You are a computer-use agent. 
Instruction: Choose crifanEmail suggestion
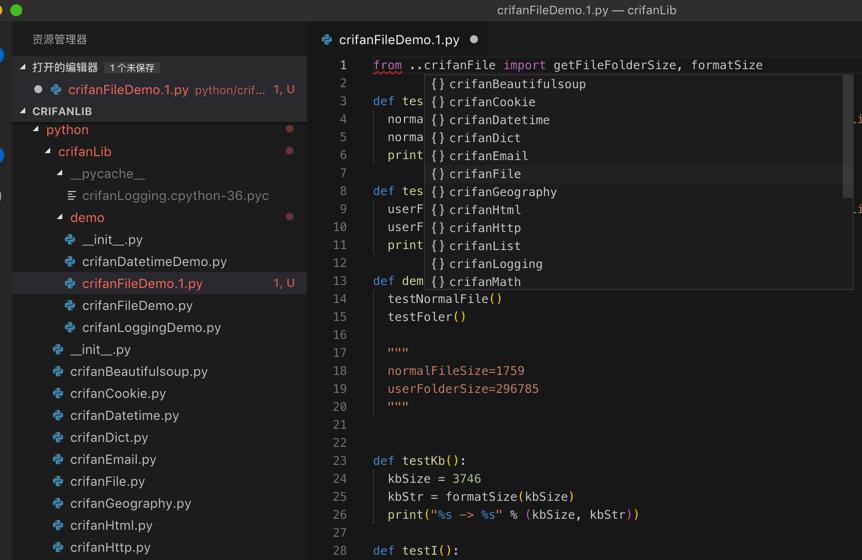(633, 156)
